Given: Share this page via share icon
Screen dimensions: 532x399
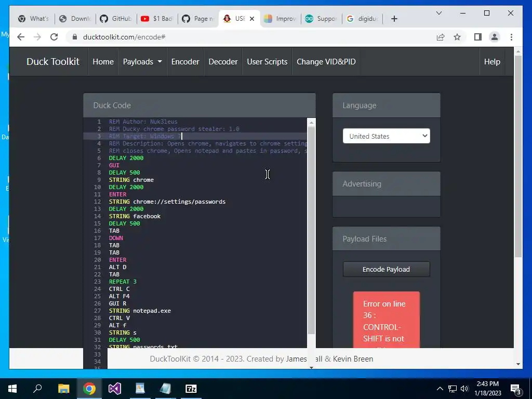Looking at the screenshot, I should click(x=441, y=37).
